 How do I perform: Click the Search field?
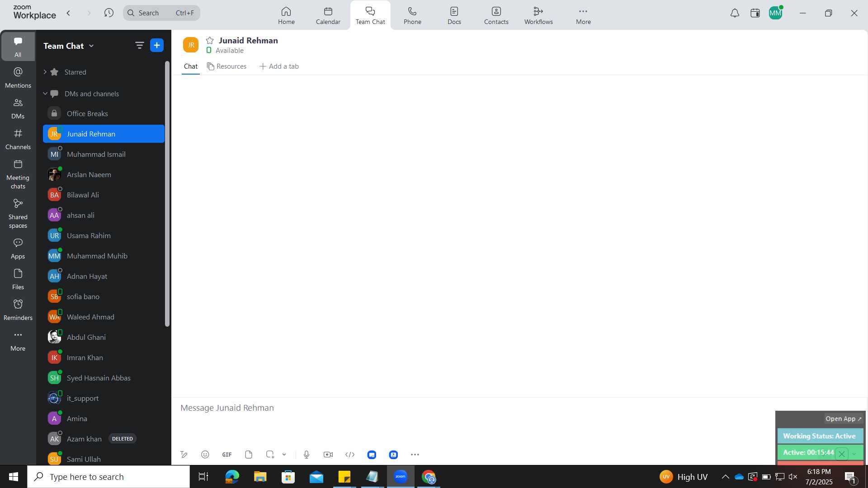tap(161, 13)
